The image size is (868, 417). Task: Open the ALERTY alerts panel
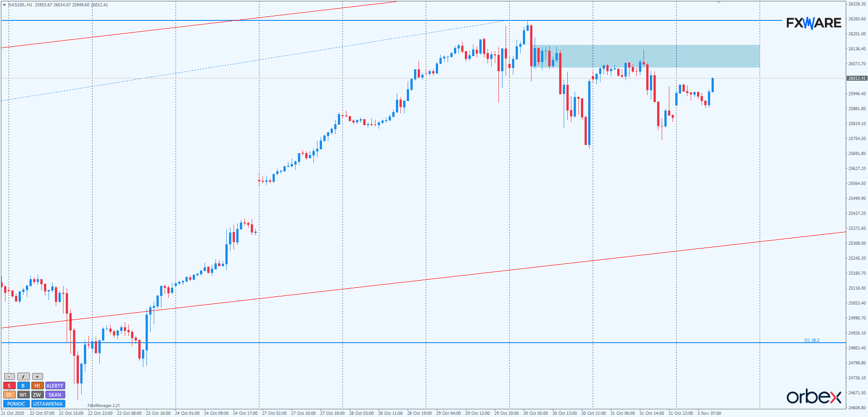(55, 386)
